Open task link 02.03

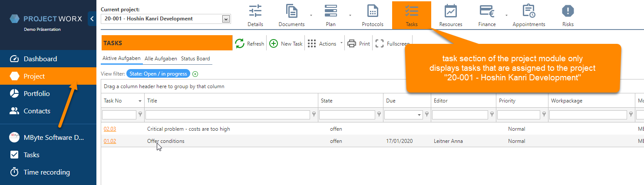coord(110,129)
